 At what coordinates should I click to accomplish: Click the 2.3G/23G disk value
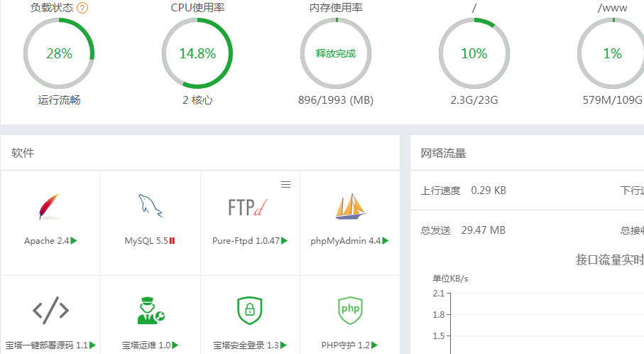point(474,100)
